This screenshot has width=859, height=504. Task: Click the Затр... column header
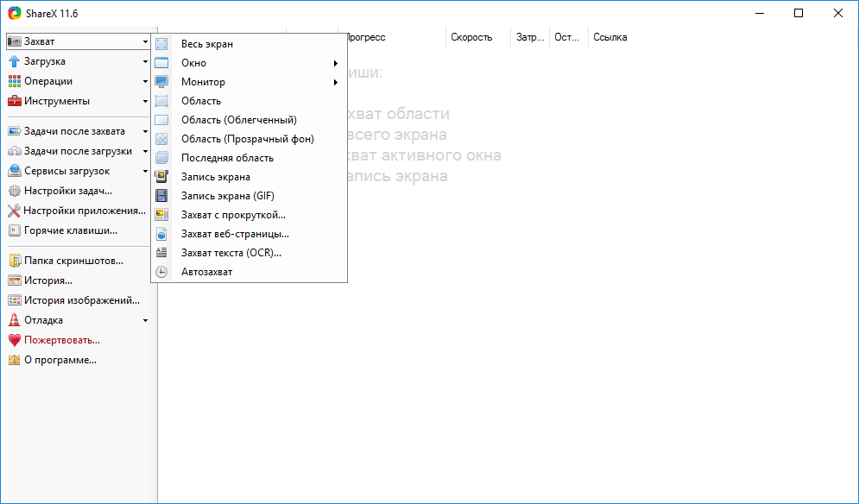[530, 37]
